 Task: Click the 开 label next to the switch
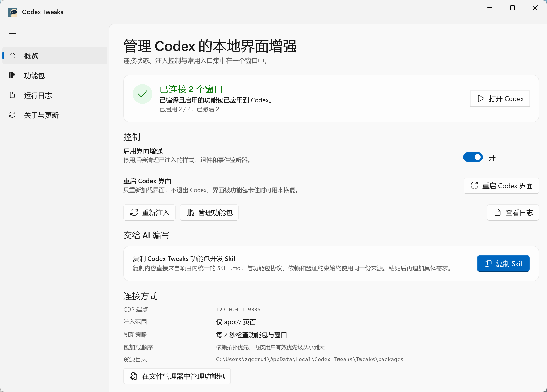[x=492, y=158]
